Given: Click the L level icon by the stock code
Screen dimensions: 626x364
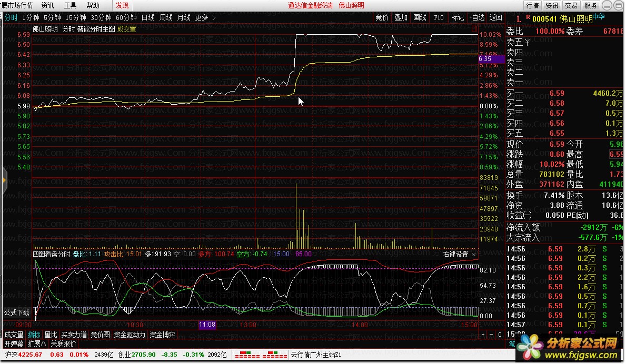Looking at the screenshot, I should coord(519,19).
